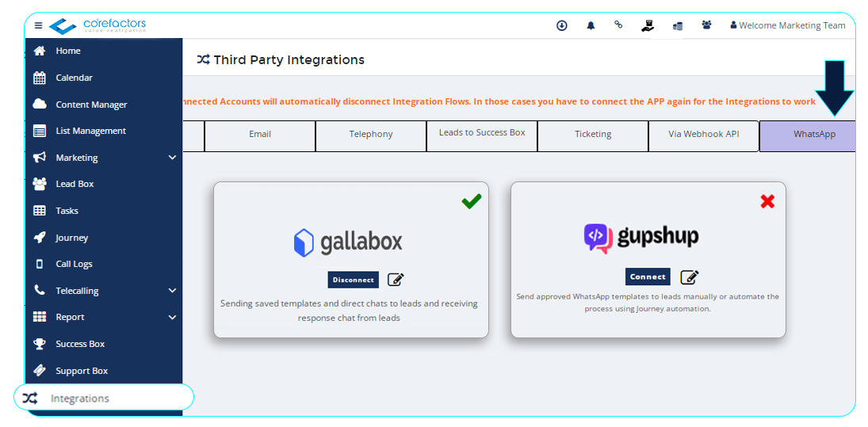Expand the Marketing submenu chevron
Viewport: 868px width, 427px height.
point(172,158)
